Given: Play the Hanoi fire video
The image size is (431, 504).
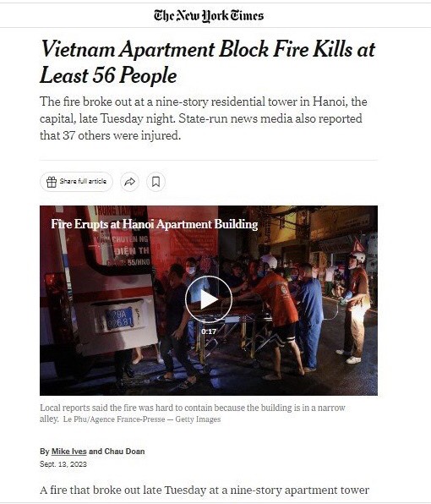Looking at the screenshot, I should (209, 299).
